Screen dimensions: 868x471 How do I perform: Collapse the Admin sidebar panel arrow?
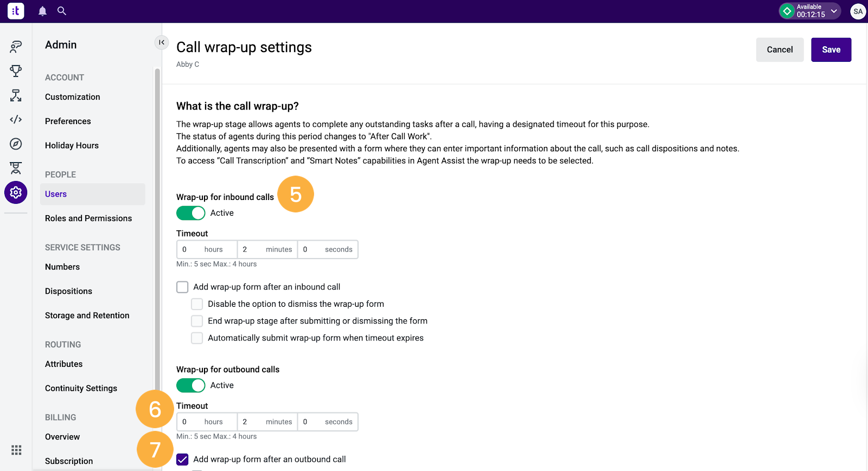tap(162, 42)
